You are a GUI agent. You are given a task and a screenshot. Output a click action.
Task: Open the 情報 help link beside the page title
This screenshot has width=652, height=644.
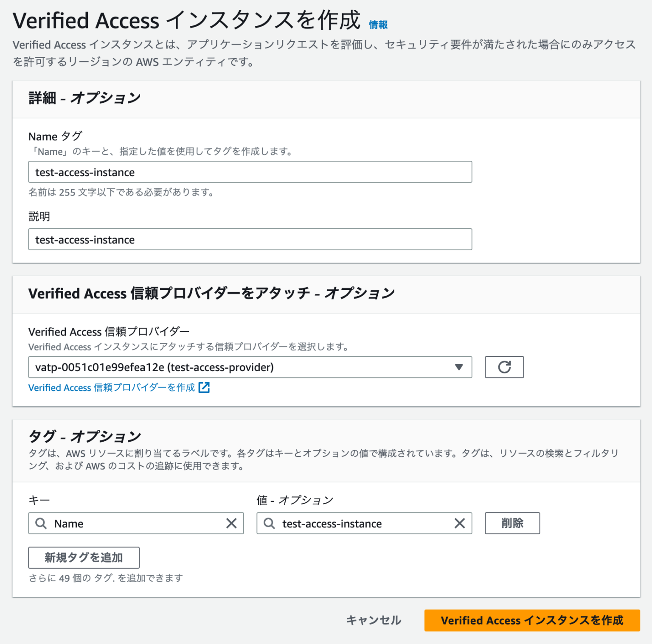click(378, 25)
